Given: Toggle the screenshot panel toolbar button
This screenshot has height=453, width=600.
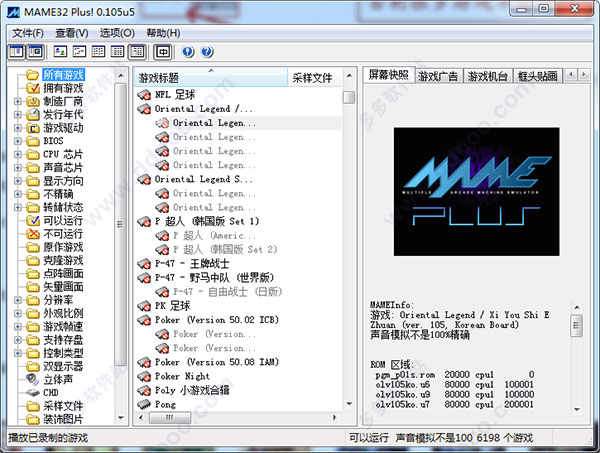Looking at the screenshot, I should (x=36, y=51).
